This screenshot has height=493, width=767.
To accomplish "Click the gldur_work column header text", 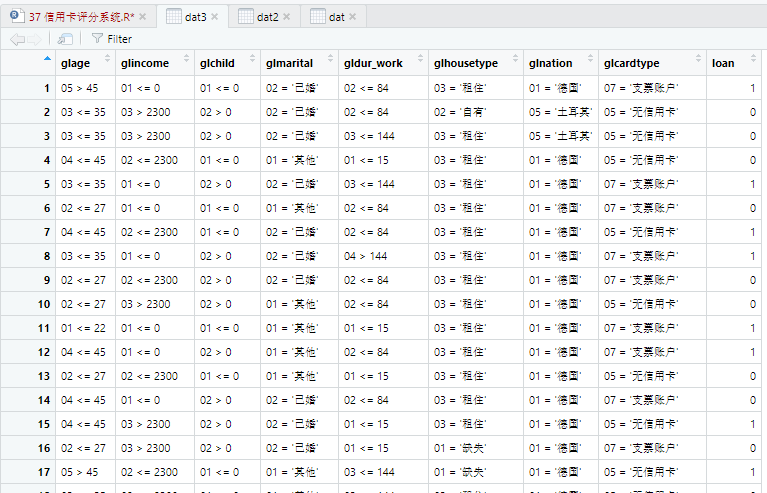I will [373, 64].
